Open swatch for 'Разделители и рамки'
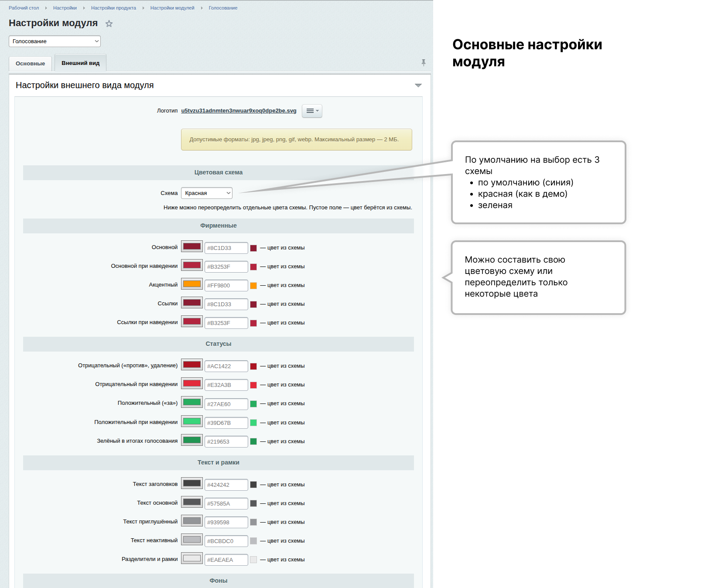This screenshot has width=718, height=588. point(192,558)
